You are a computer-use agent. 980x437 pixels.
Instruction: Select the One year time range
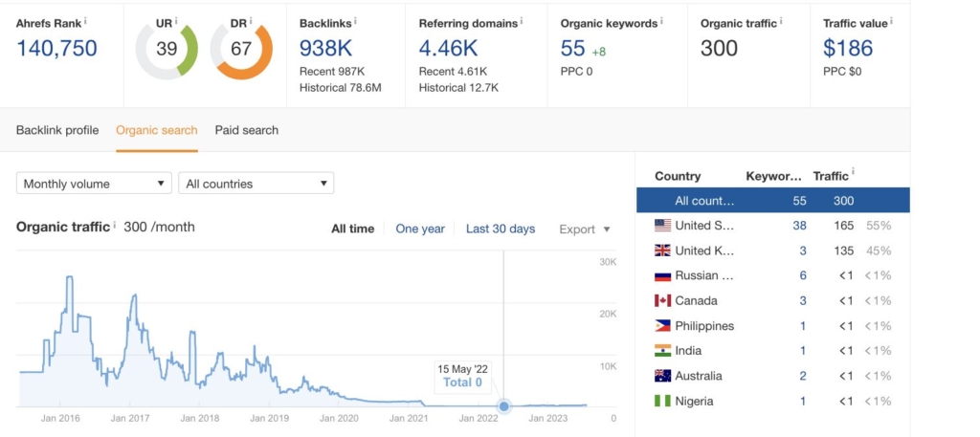420,229
